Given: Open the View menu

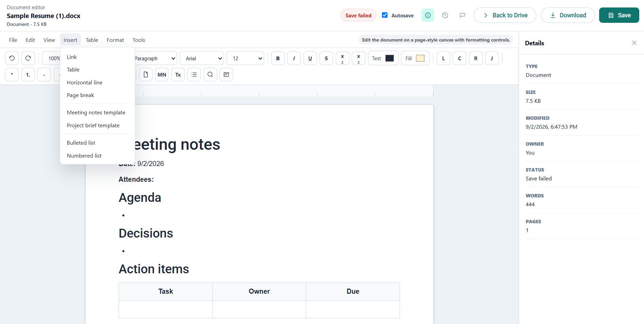Looking at the screenshot, I should click(x=49, y=40).
